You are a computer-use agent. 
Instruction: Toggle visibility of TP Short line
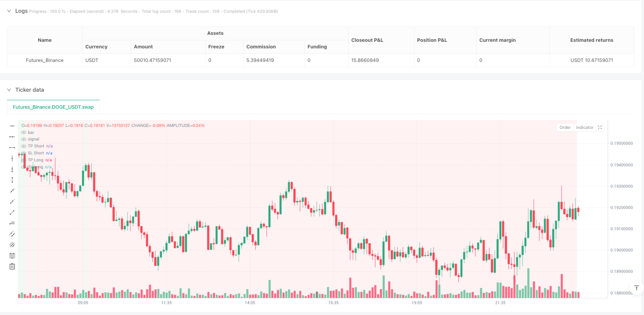coord(24,146)
